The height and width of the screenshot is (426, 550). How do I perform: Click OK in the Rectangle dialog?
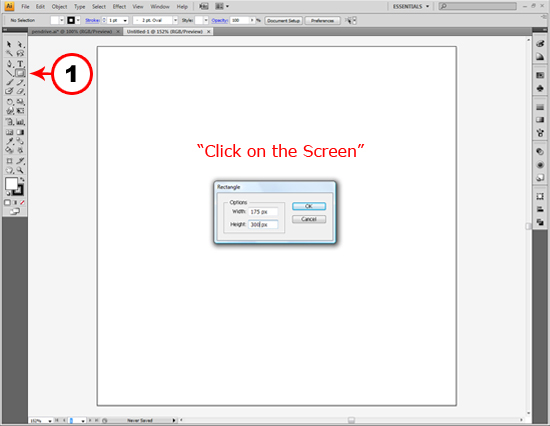[309, 206]
